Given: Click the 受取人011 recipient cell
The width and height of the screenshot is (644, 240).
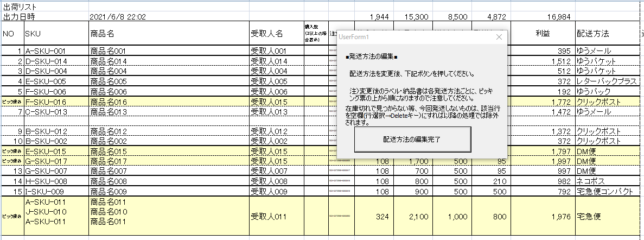Looking at the screenshot, I should tap(268, 217).
